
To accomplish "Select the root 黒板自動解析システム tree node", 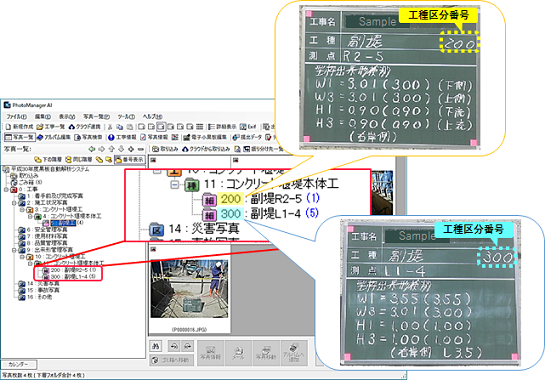I will click(x=46, y=169).
